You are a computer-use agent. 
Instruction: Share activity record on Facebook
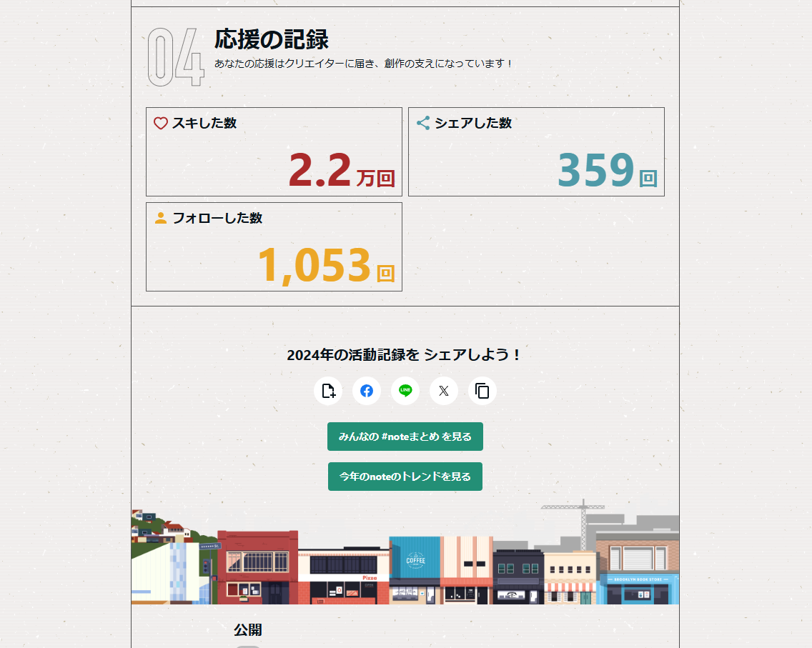367,391
